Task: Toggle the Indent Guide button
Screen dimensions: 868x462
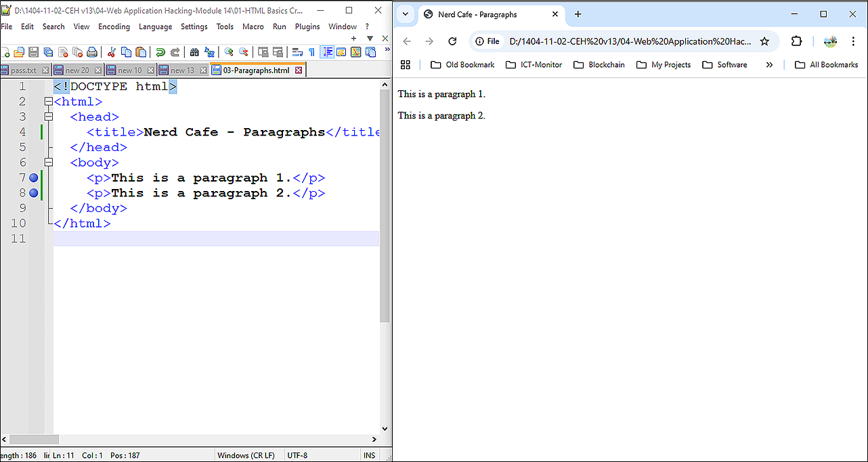Action: (326, 52)
